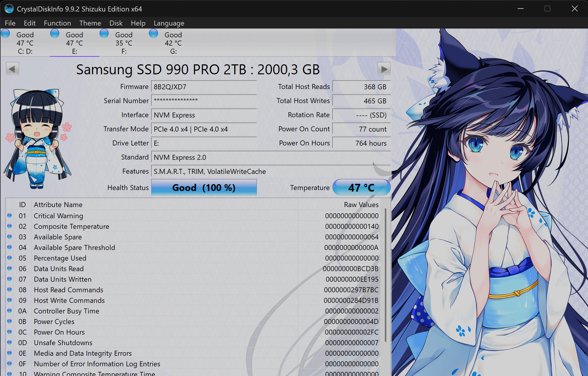588x376 pixels.
Task: Click the chibi Shizuku character image
Action: tap(38, 139)
